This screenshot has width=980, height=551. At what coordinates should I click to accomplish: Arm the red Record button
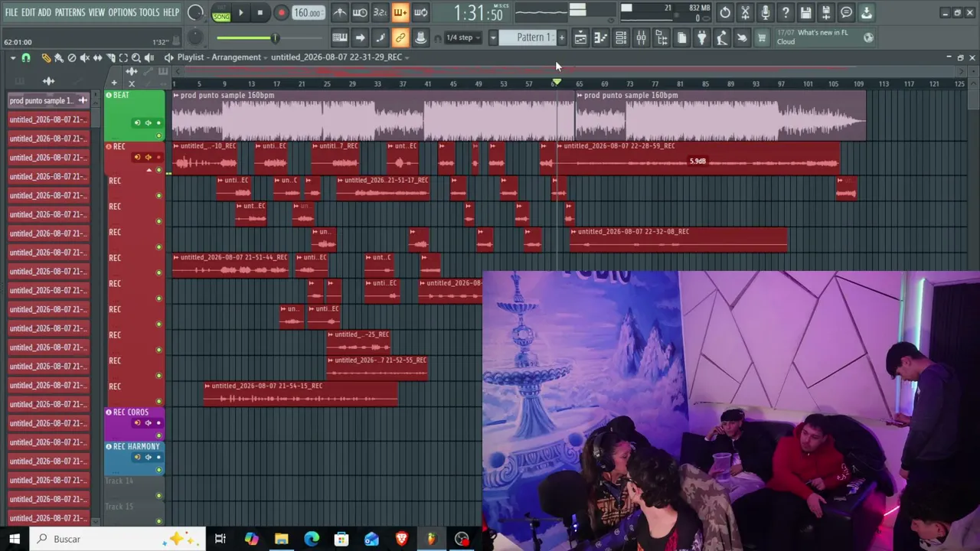[x=281, y=13]
